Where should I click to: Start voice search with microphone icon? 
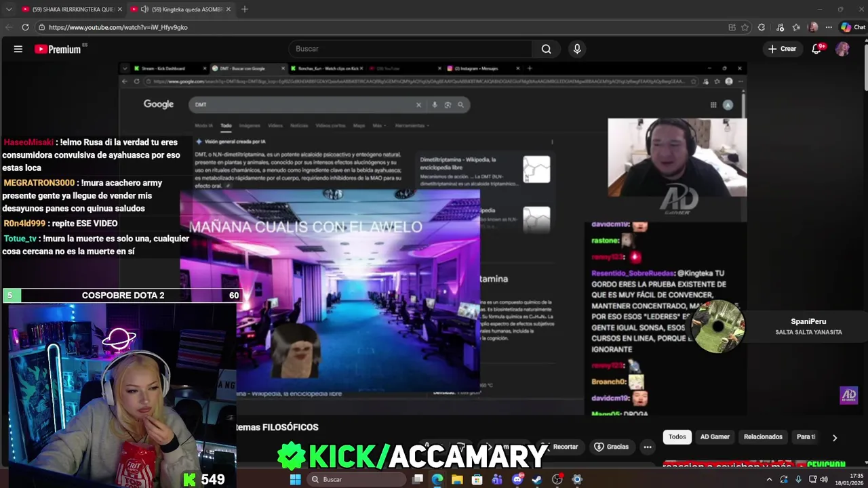coord(577,49)
